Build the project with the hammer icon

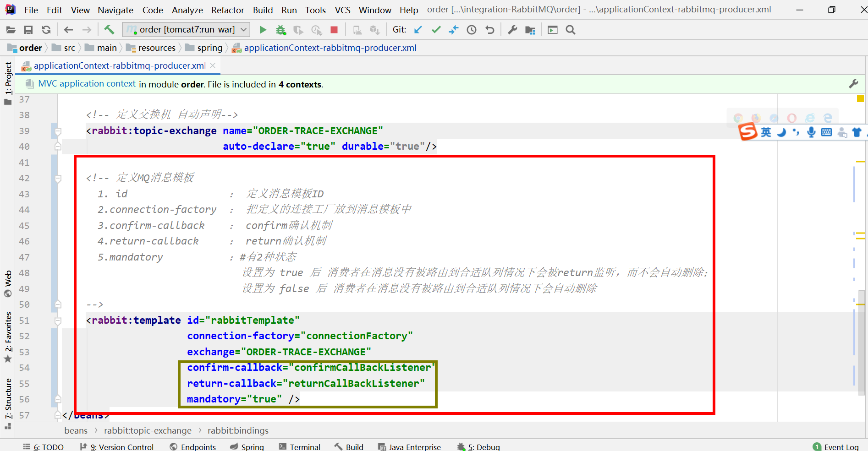point(109,30)
